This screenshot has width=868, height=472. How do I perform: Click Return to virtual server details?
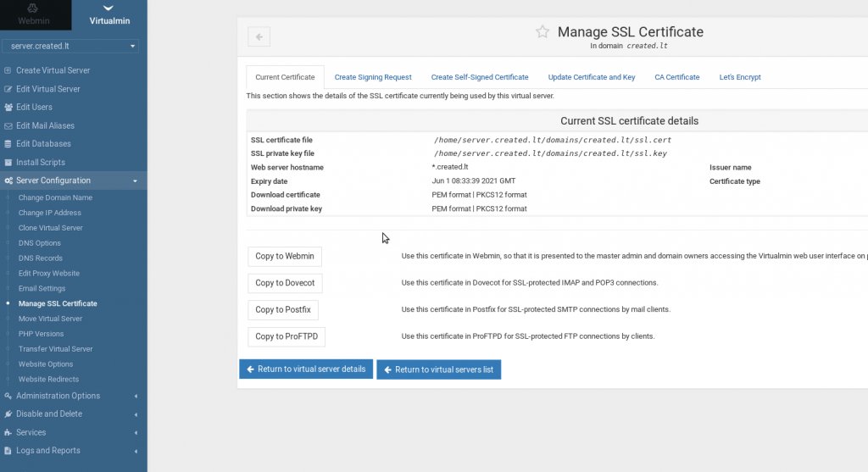[x=306, y=369]
